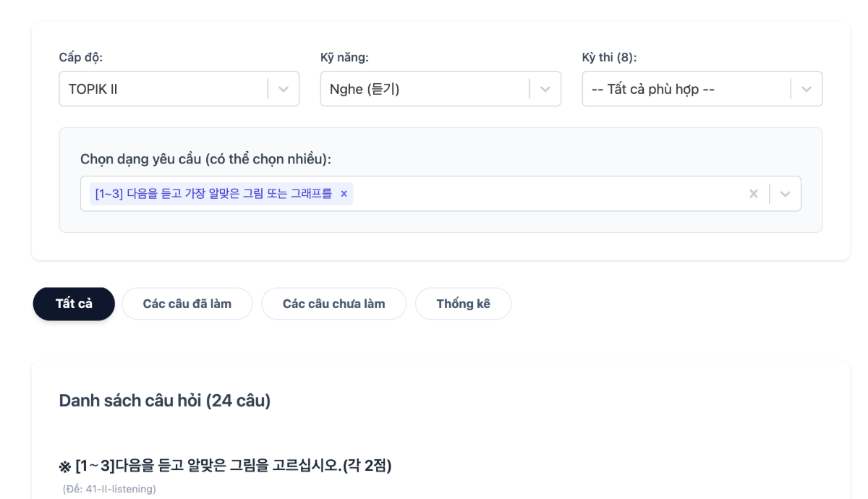Click the "Danh sách câu hỏi (24 câu)" heading

click(x=165, y=401)
